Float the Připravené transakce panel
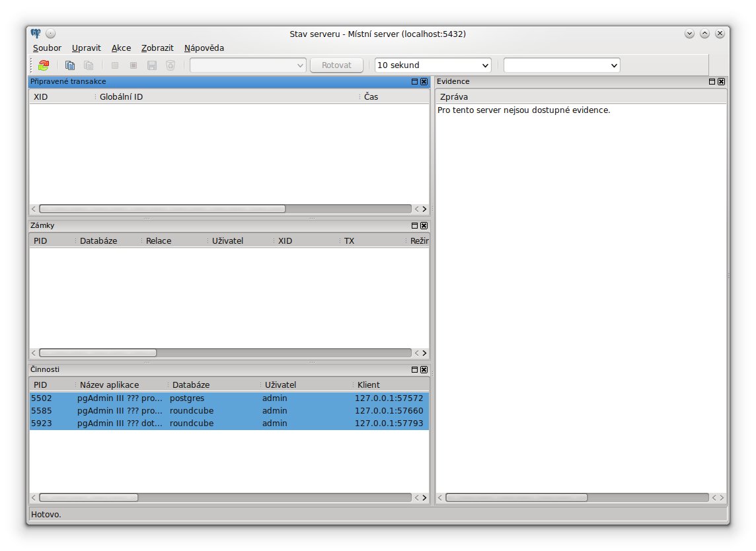The height and width of the screenshot is (551, 756). pos(414,81)
